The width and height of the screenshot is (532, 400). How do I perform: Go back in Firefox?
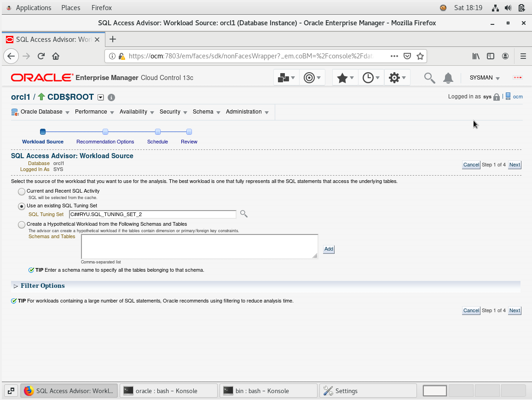coord(11,56)
